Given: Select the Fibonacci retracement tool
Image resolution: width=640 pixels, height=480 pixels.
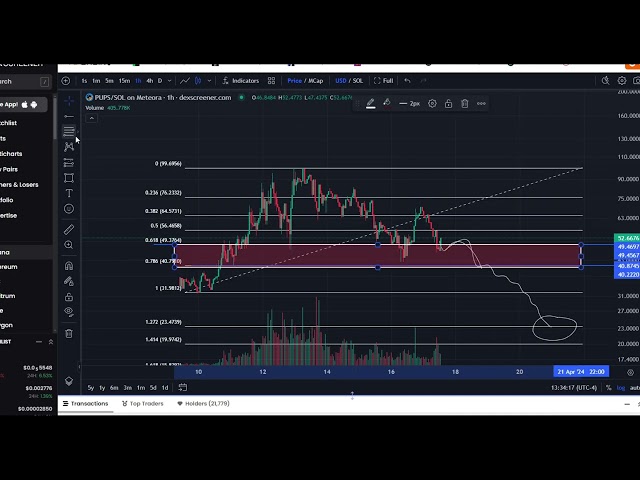Looking at the screenshot, I should coord(69,131).
